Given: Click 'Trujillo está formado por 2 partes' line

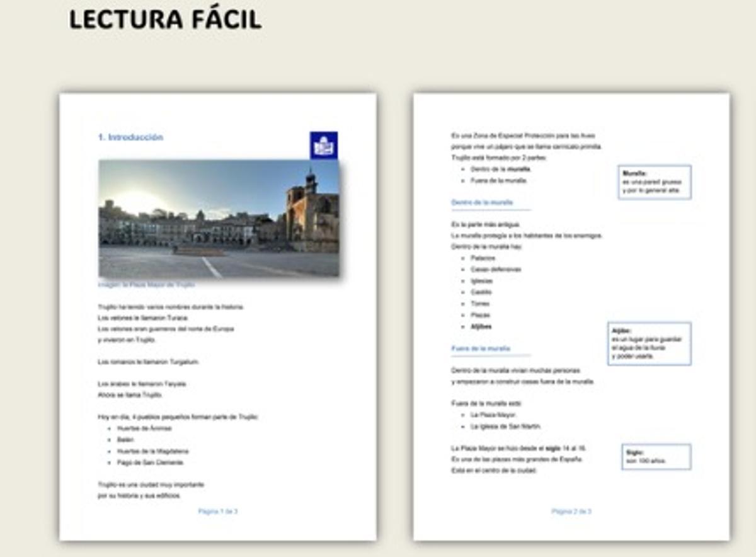Looking at the screenshot, I should [499, 158].
